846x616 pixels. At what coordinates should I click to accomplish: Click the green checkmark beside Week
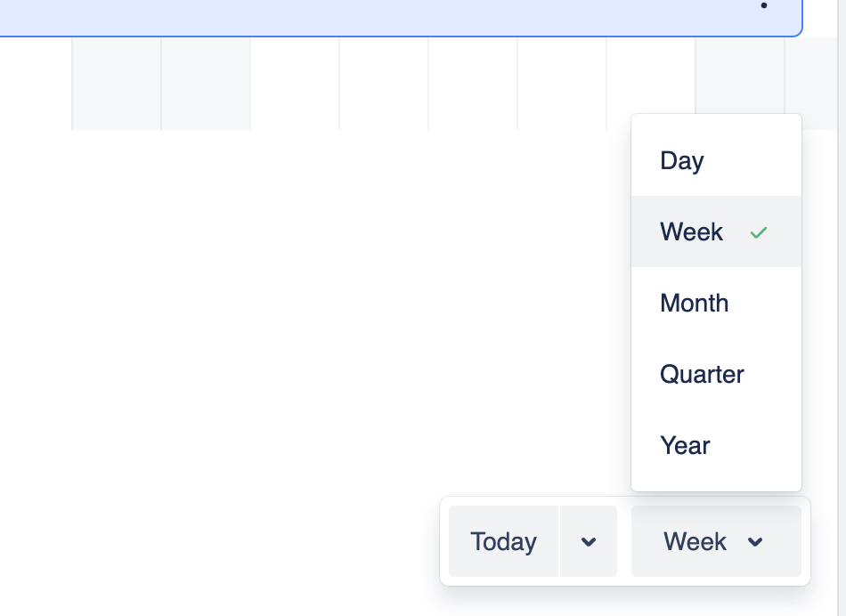pos(759,233)
